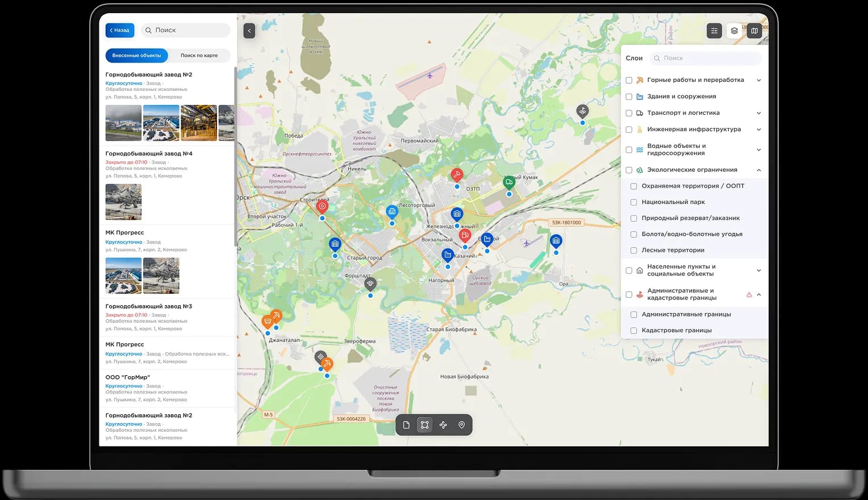
Task: Select the location pin tool
Action: [x=461, y=425]
